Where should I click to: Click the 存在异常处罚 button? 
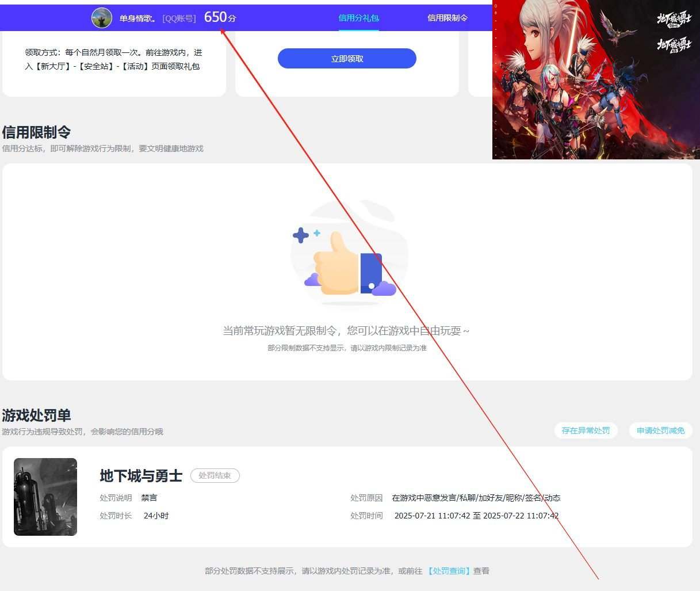tap(586, 430)
